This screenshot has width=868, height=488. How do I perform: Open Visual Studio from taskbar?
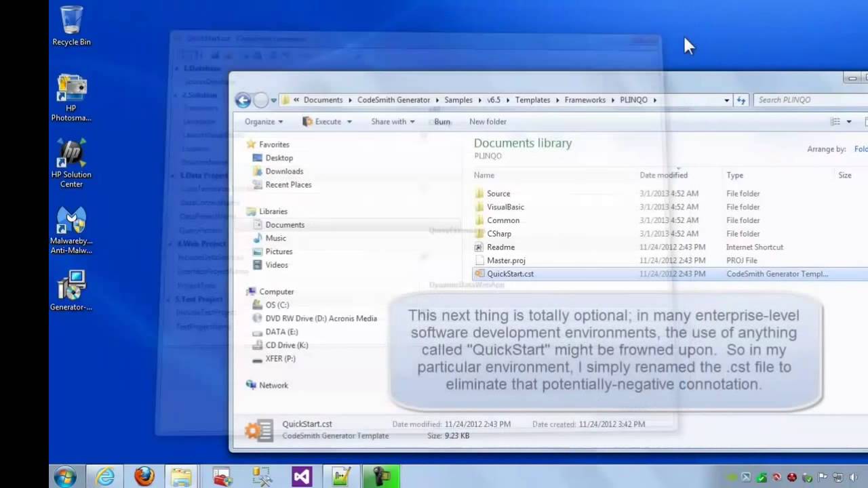[x=302, y=476]
